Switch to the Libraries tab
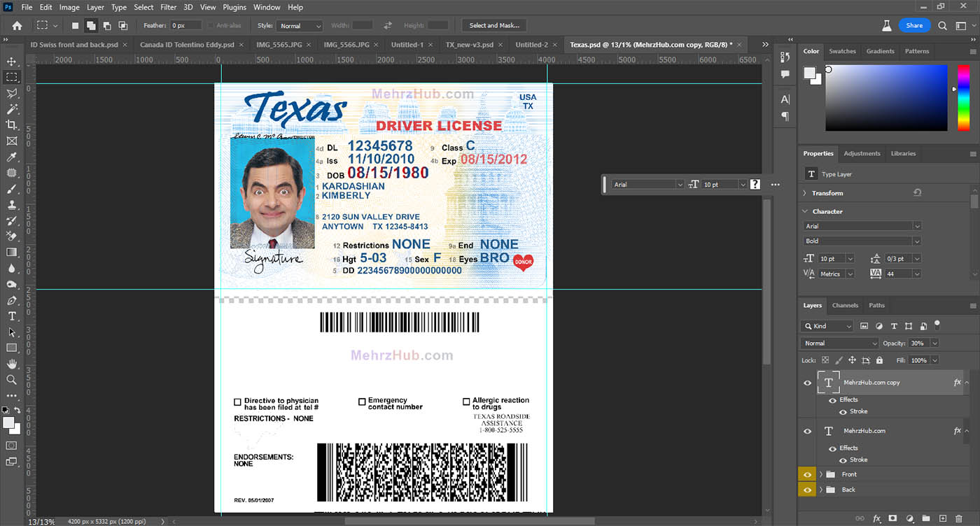980x526 pixels. pyautogui.click(x=903, y=153)
